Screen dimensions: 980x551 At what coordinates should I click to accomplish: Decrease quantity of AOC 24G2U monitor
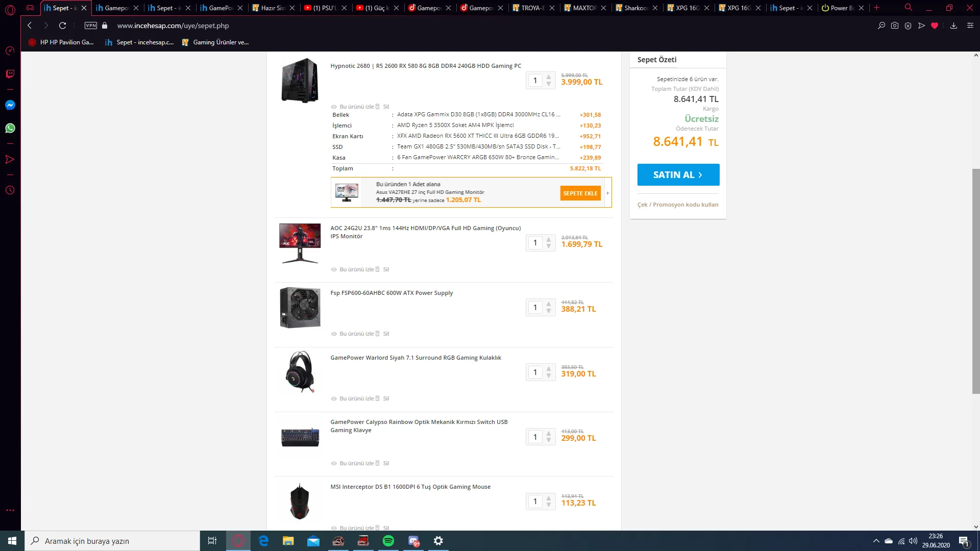point(549,246)
